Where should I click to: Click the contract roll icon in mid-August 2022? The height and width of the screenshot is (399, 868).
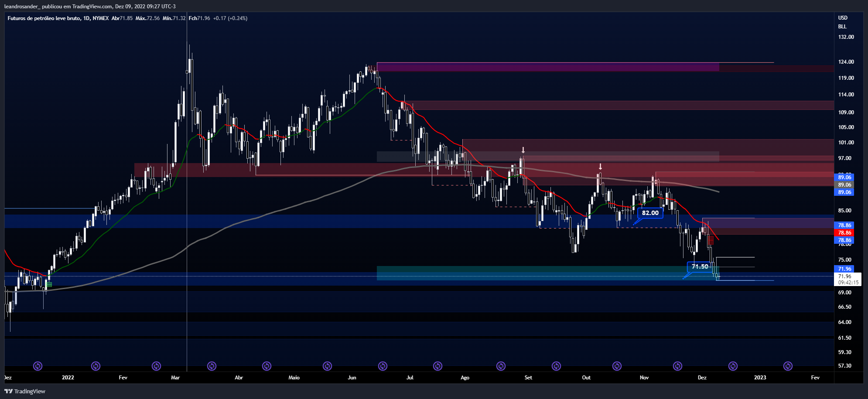tap(501, 366)
